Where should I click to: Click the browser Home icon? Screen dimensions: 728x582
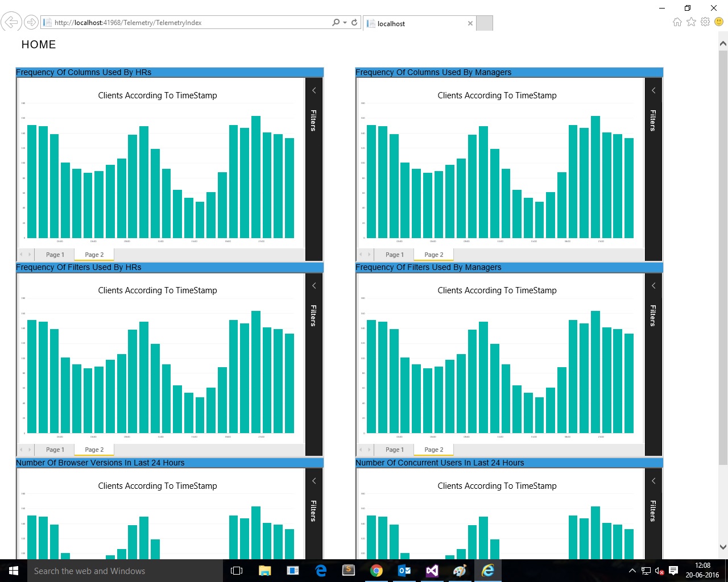(677, 22)
